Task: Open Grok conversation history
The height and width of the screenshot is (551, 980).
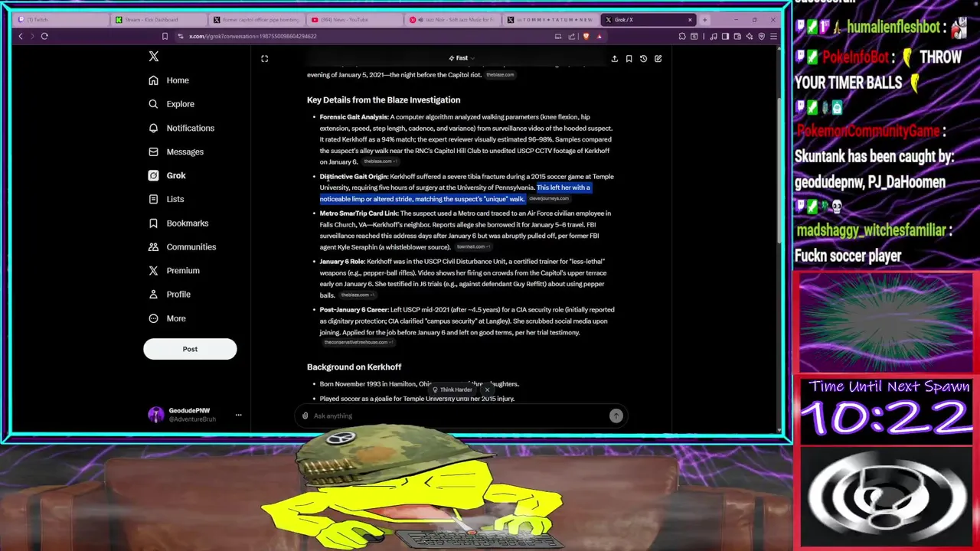Action: click(643, 59)
